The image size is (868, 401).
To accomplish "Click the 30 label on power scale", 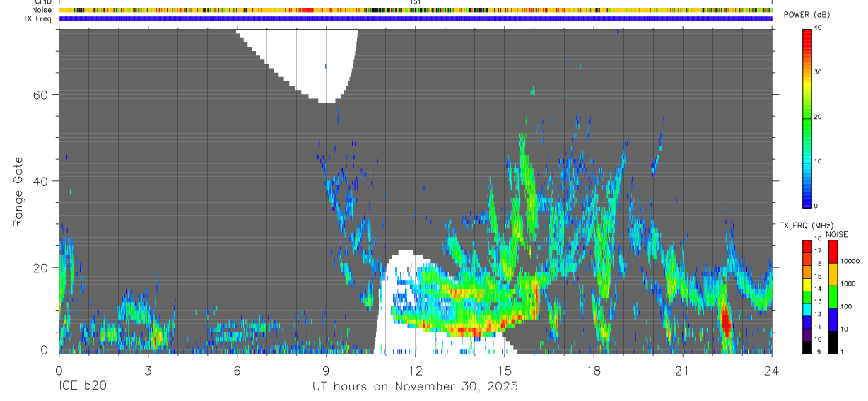I will pyautogui.click(x=819, y=72).
